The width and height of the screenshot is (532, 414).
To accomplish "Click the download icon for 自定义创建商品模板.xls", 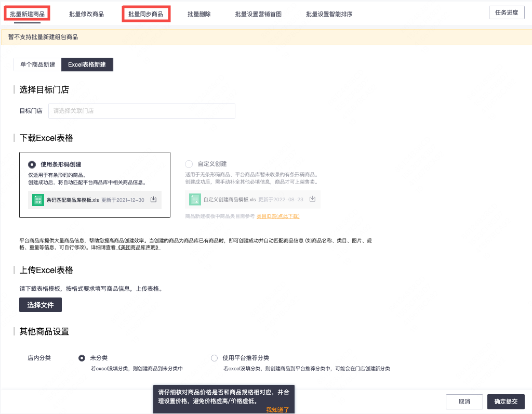I will 312,199.
